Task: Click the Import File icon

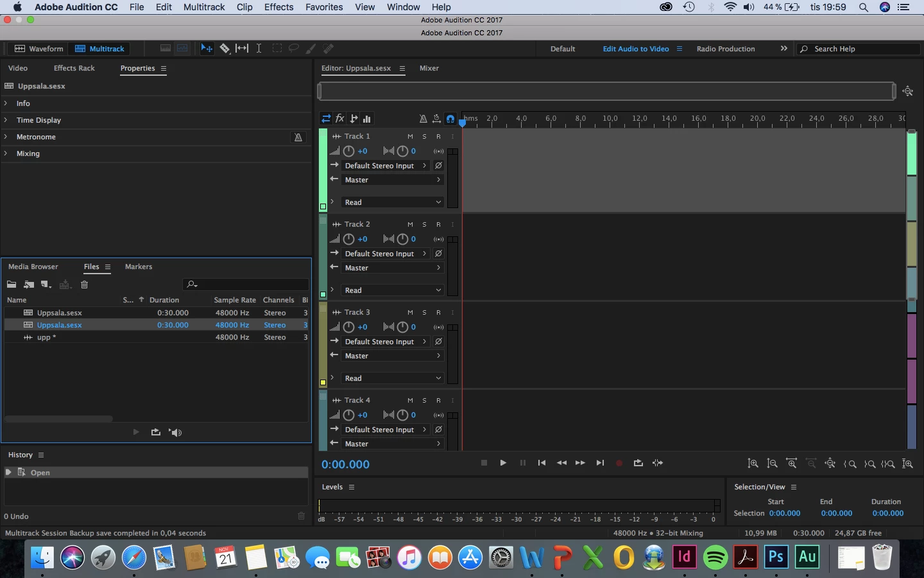Action: [x=29, y=285]
